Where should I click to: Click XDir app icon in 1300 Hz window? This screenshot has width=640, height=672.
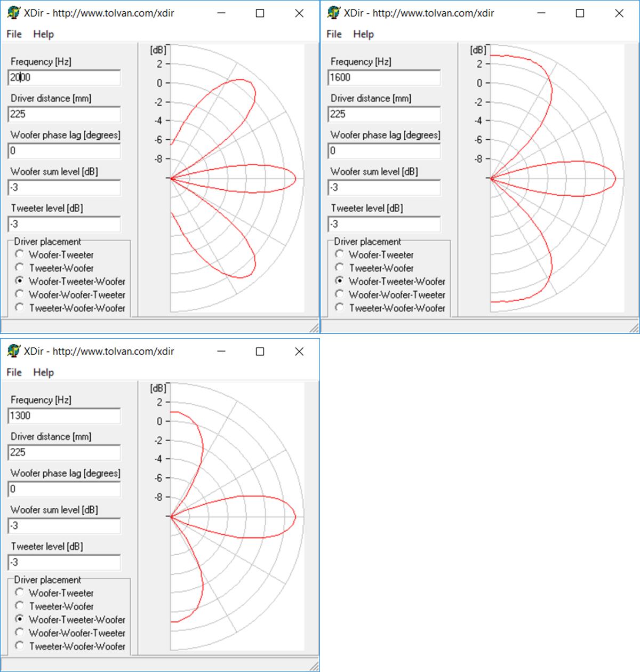[x=14, y=351]
